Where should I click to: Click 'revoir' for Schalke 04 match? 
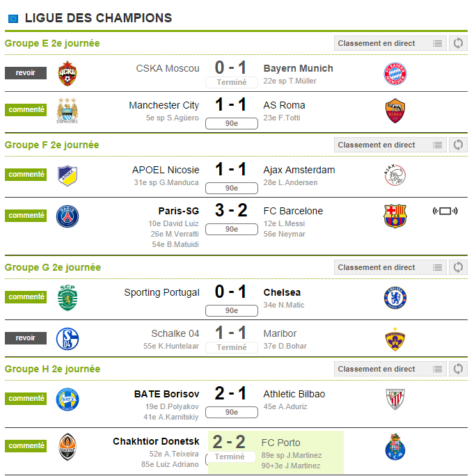[x=26, y=338]
